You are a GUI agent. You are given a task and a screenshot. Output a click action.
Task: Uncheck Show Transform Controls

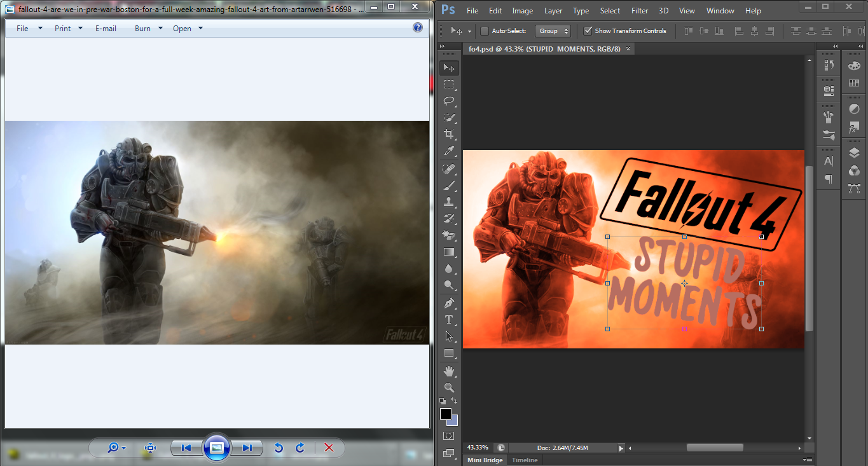click(x=588, y=31)
